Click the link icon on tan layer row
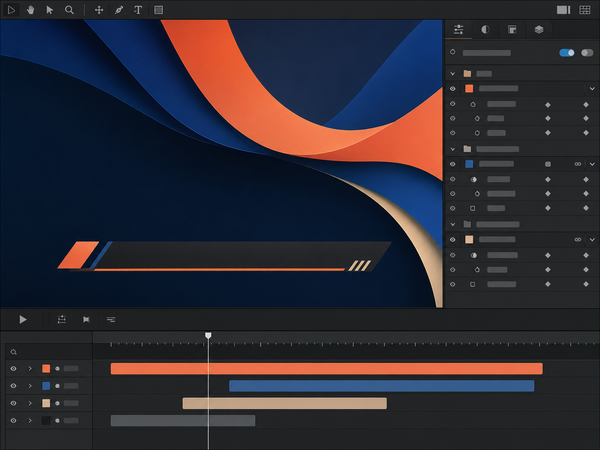 point(578,240)
